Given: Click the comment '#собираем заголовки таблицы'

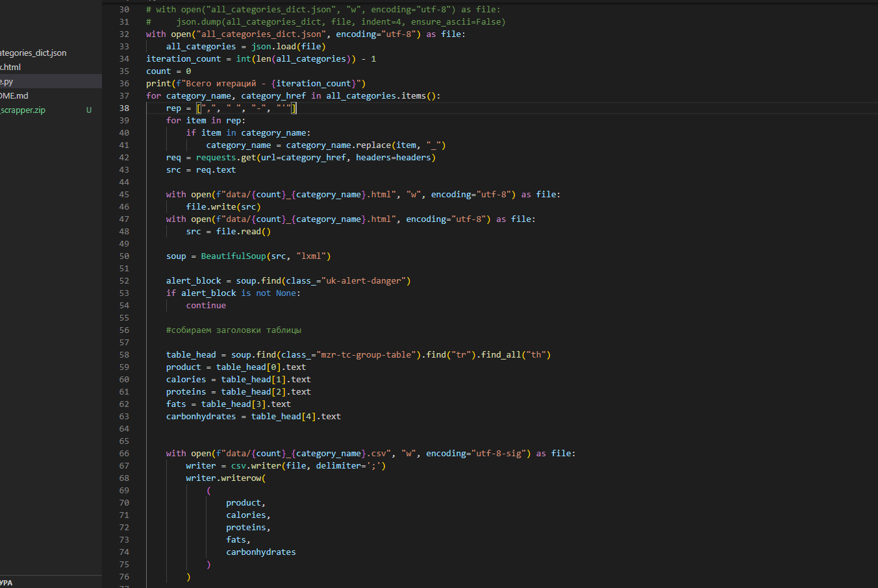Looking at the screenshot, I should tap(234, 330).
